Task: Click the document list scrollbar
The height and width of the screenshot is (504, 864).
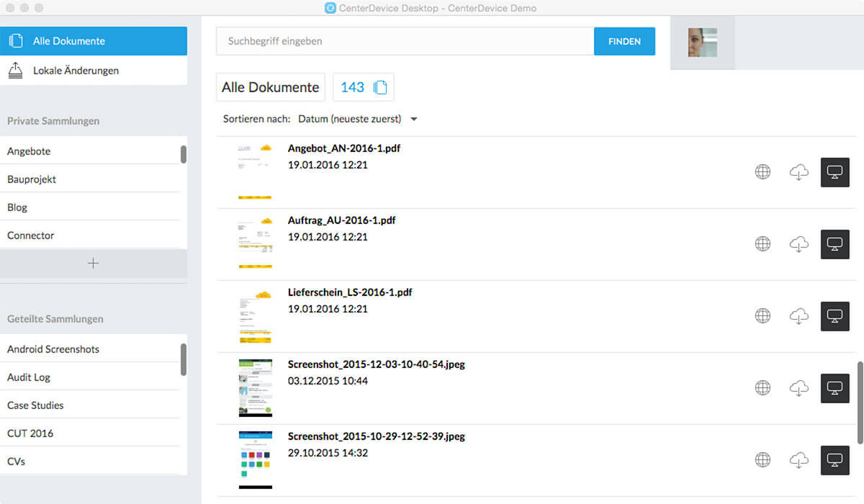Action: coord(860,392)
